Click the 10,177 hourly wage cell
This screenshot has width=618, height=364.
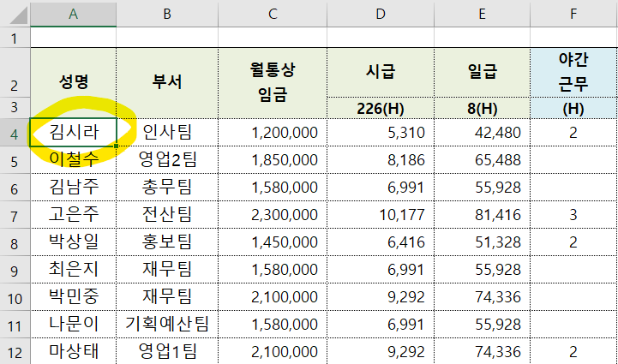381,215
